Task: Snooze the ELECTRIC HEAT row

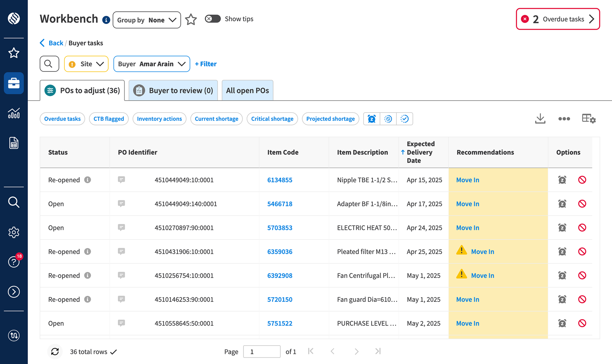Action: 562,228
